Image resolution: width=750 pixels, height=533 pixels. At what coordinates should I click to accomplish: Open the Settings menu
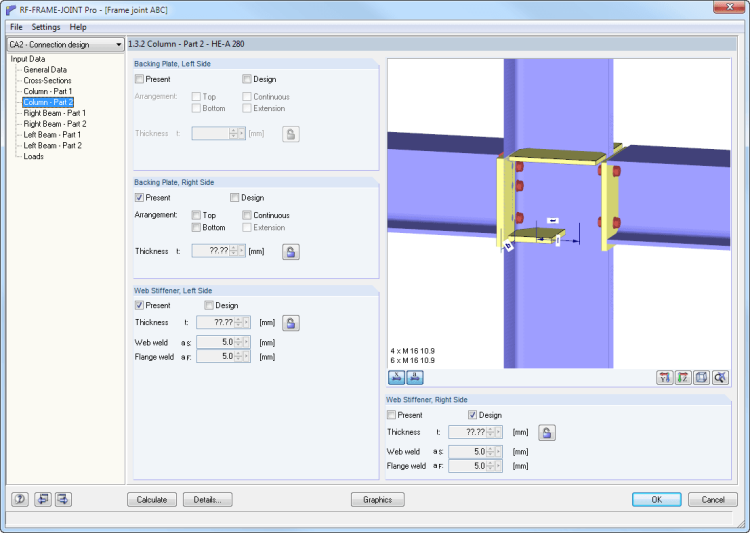coord(45,27)
